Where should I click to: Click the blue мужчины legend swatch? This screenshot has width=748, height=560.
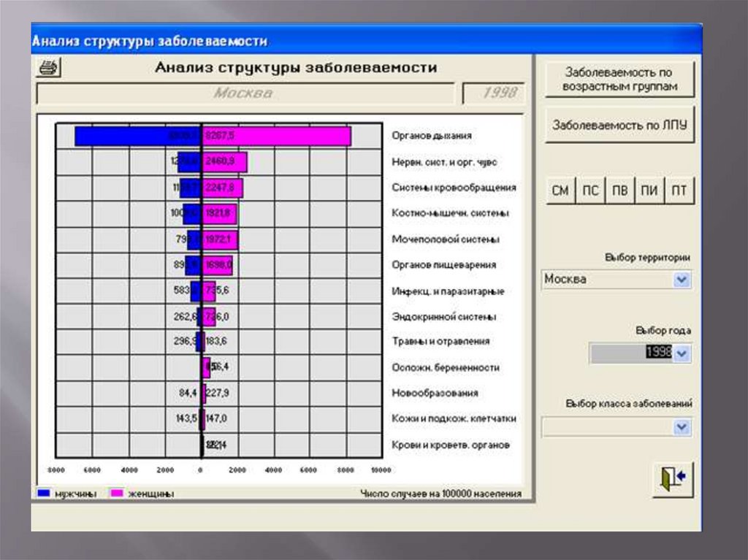43,494
